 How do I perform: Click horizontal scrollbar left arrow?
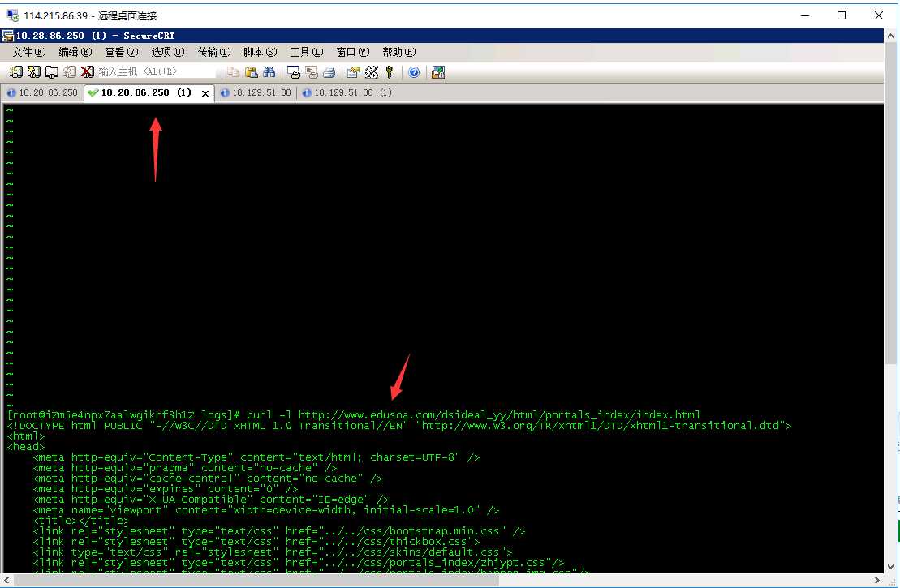6,581
